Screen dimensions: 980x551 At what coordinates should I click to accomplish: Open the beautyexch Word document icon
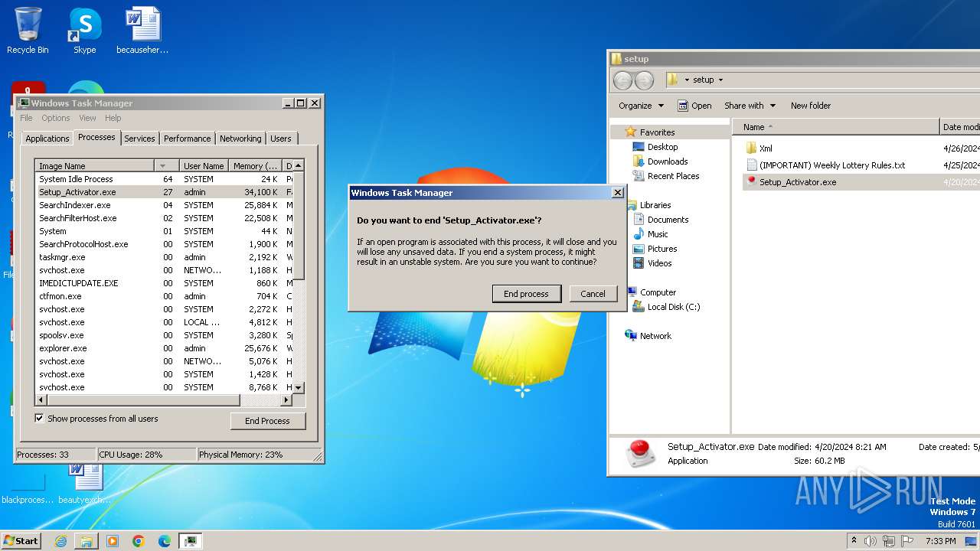tap(84, 482)
